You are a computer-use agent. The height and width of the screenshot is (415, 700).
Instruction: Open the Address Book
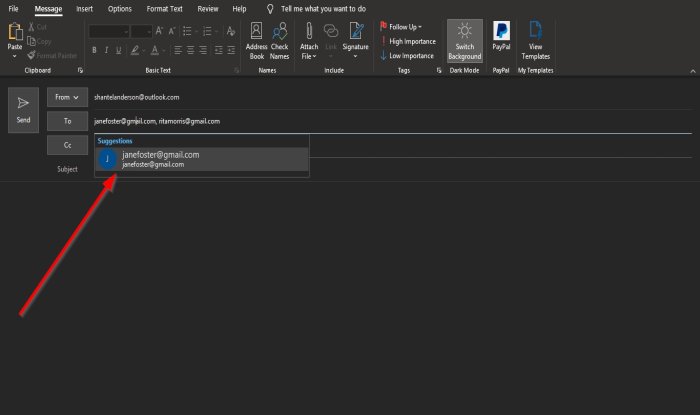click(x=256, y=41)
